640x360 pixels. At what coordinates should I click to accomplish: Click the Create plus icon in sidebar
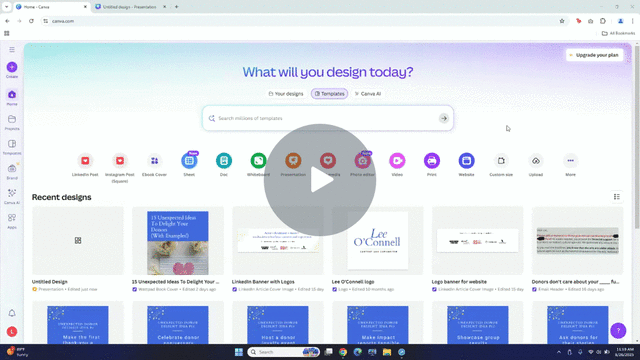(12, 67)
